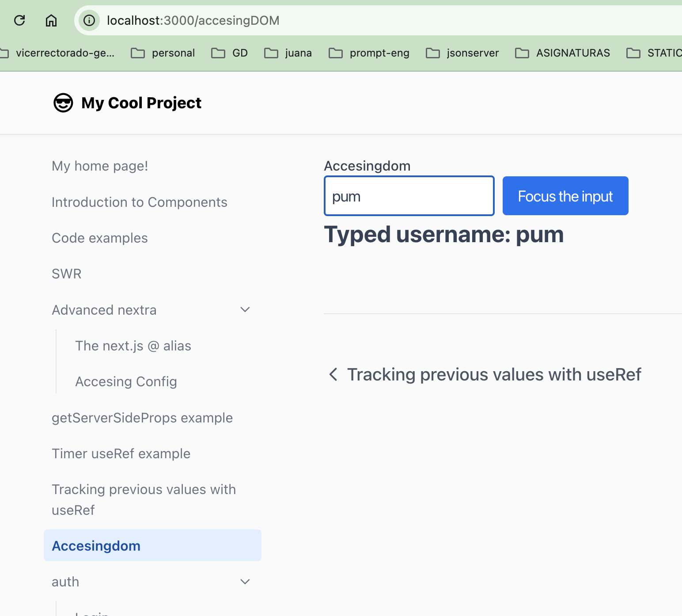This screenshot has width=682, height=616.
Task: Click the Focus the input button
Action: click(x=565, y=196)
